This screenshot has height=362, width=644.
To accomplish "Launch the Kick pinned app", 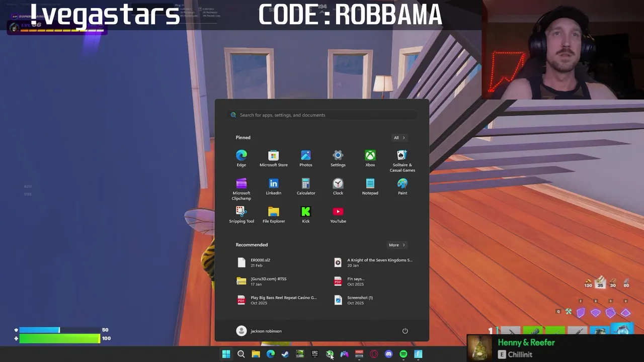I will (306, 215).
